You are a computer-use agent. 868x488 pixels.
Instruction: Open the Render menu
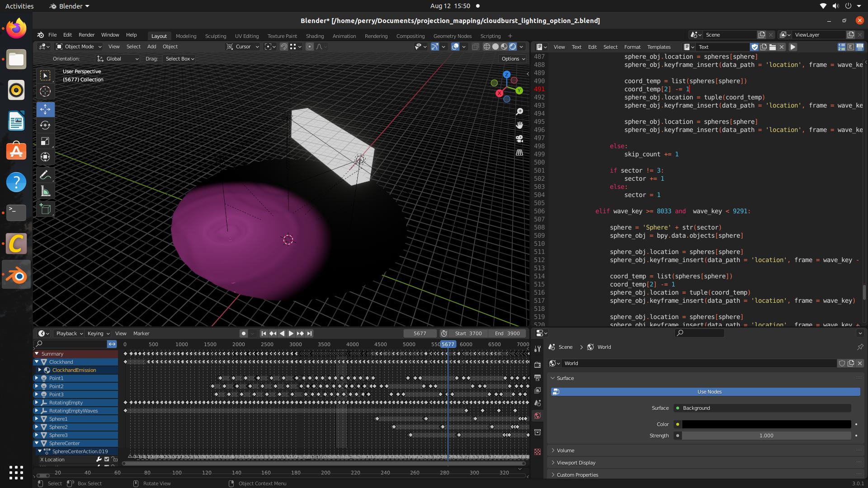click(86, 35)
